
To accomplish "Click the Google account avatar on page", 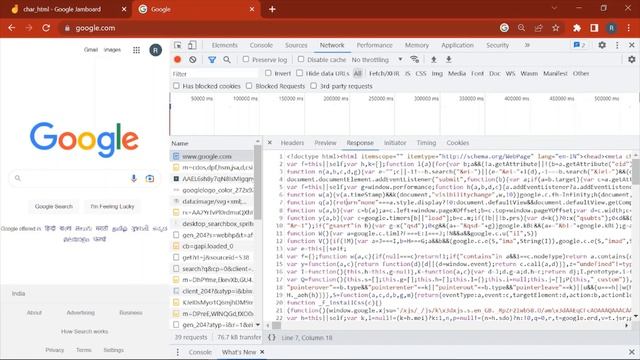I will pos(156,50).
